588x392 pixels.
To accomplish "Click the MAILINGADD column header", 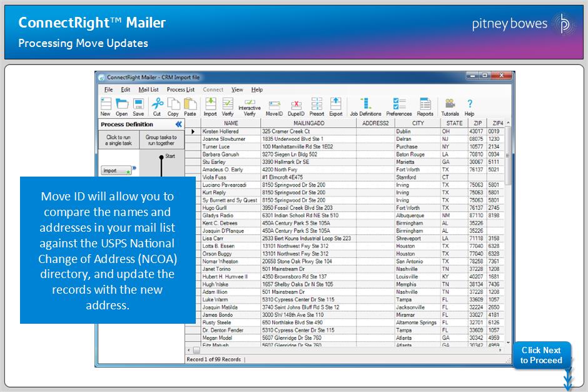I will pyautogui.click(x=308, y=123).
